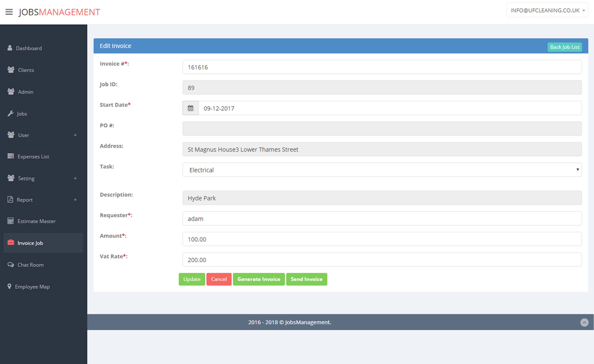
Task: Click the Jobs wrench icon
Action: (10, 113)
